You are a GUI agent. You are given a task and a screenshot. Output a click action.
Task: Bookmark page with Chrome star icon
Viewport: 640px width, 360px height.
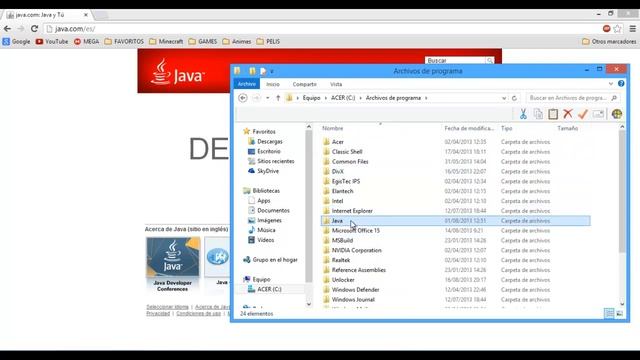pos(618,29)
